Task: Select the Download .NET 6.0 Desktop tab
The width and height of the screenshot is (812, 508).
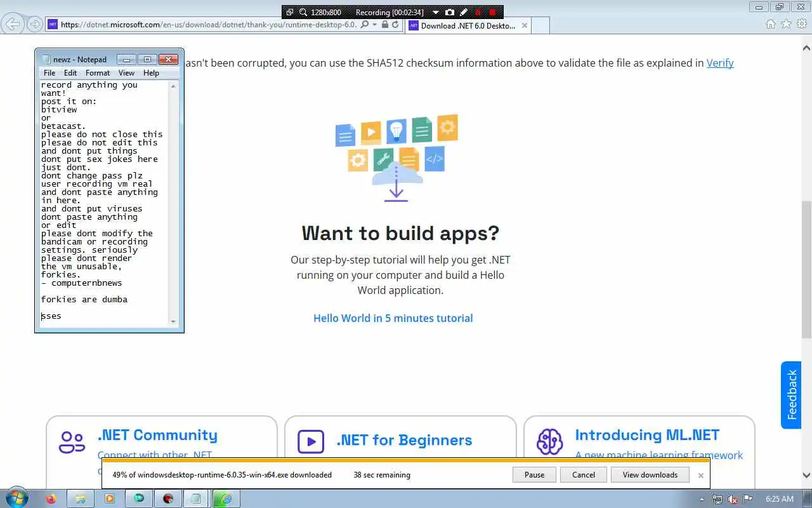Action: pos(468,25)
